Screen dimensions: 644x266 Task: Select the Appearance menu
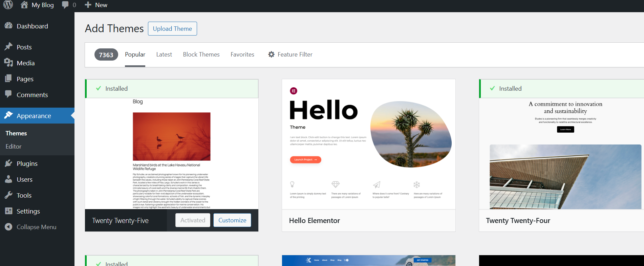pos(37,116)
